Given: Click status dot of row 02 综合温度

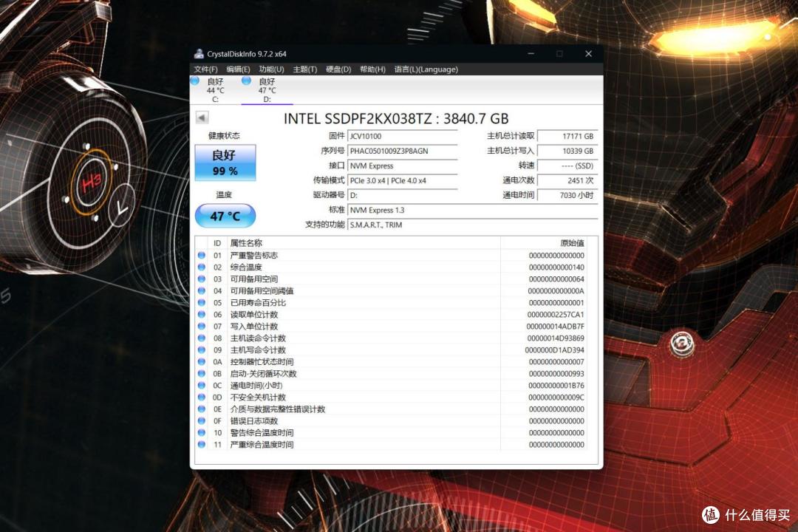Looking at the screenshot, I should click(x=202, y=267).
